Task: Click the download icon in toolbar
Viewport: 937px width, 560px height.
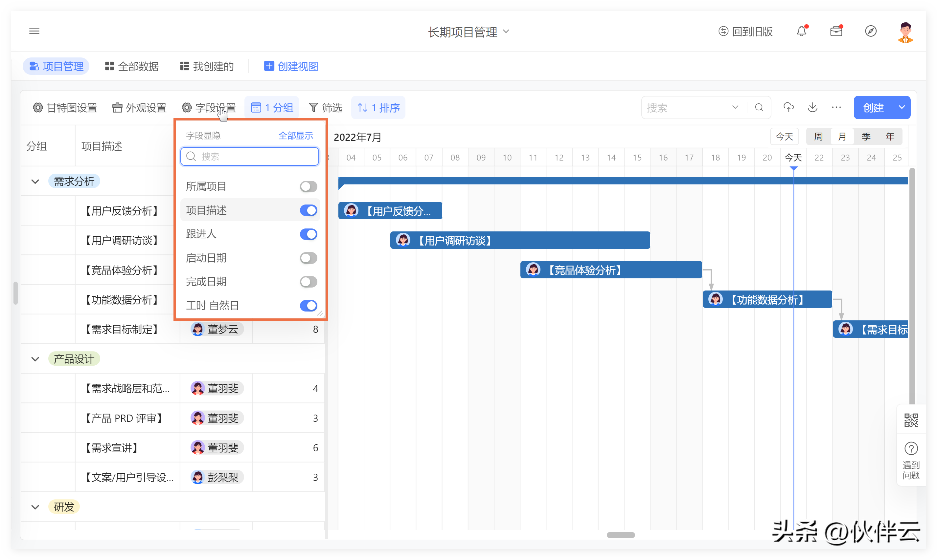Action: [x=812, y=108]
